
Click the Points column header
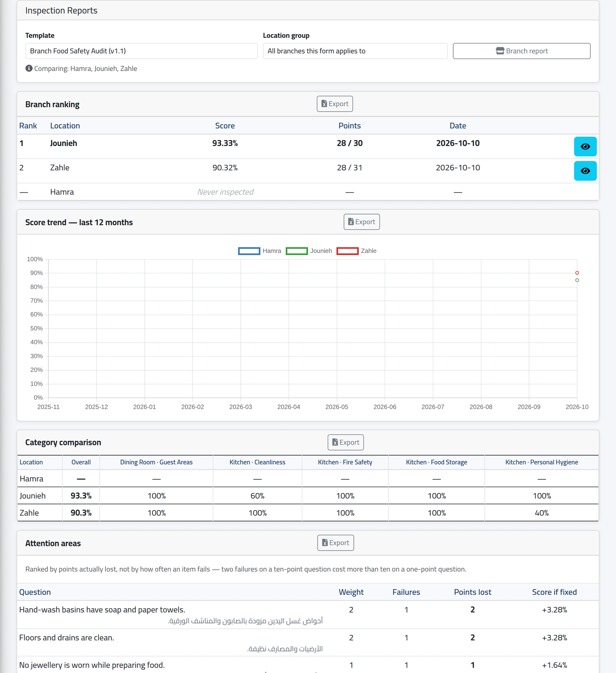tap(350, 126)
